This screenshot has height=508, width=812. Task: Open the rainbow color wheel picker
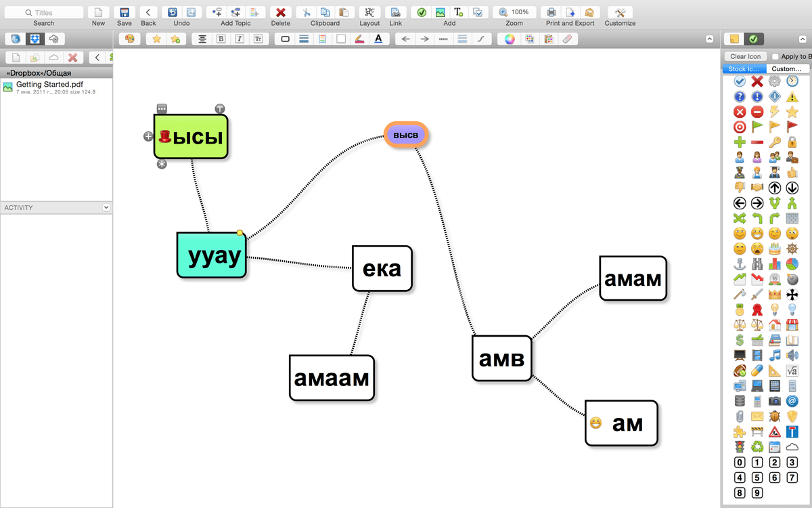pyautogui.click(x=509, y=39)
